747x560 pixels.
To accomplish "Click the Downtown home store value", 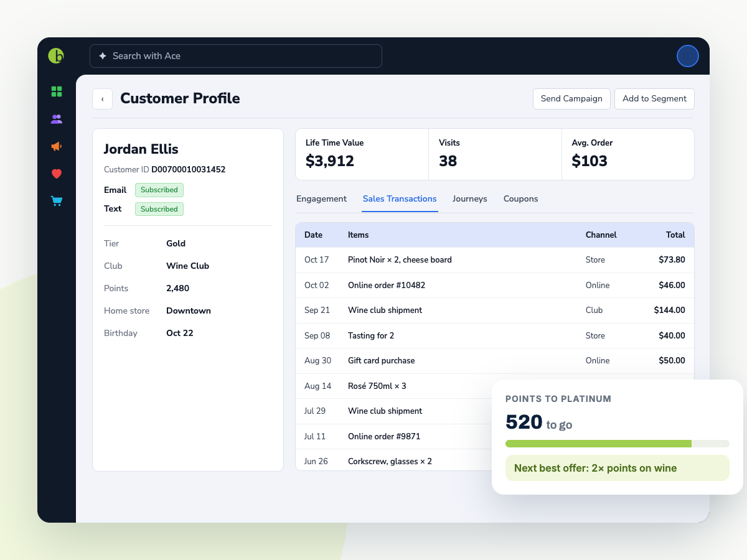I will point(189,310).
